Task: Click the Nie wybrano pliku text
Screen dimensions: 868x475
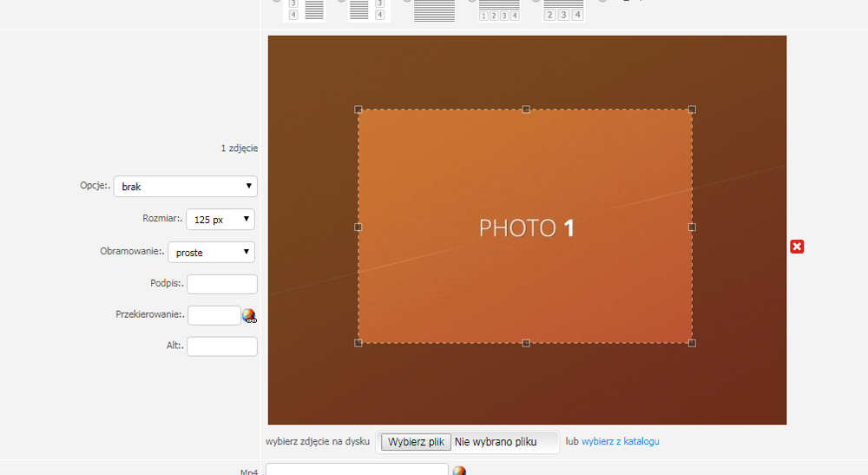Action: (496, 442)
